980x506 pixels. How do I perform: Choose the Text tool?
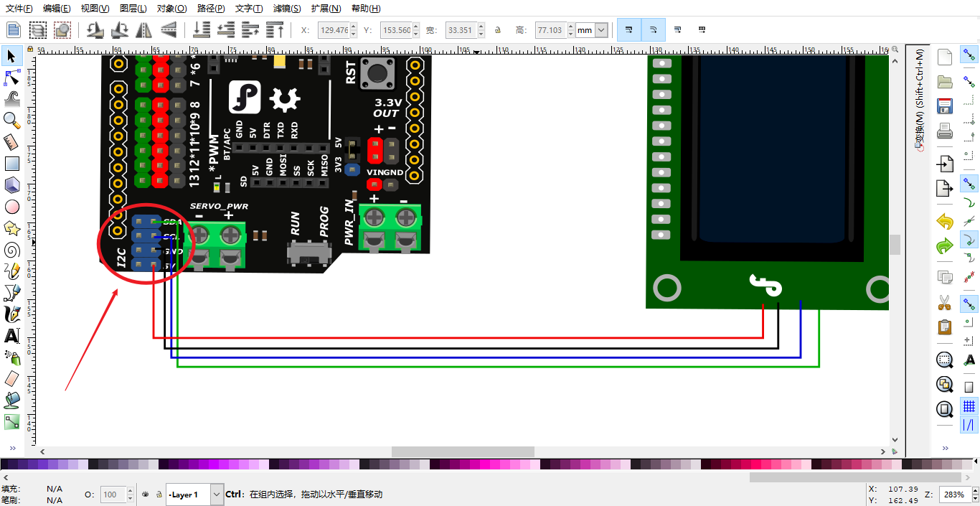(12, 336)
